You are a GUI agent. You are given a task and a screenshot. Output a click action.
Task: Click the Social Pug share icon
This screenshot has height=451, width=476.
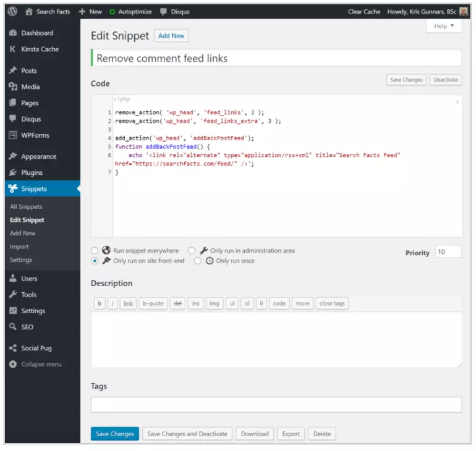[13, 348]
